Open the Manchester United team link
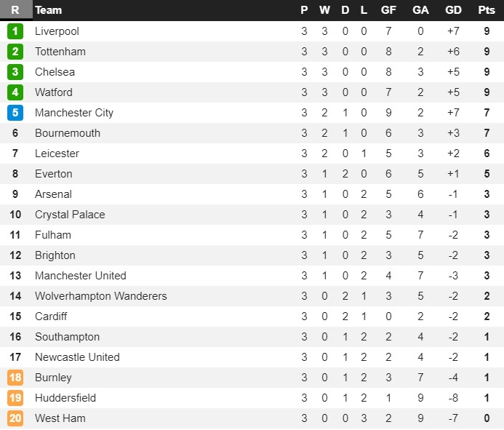Image resolution: width=504 pixels, height=430 pixels. point(80,276)
